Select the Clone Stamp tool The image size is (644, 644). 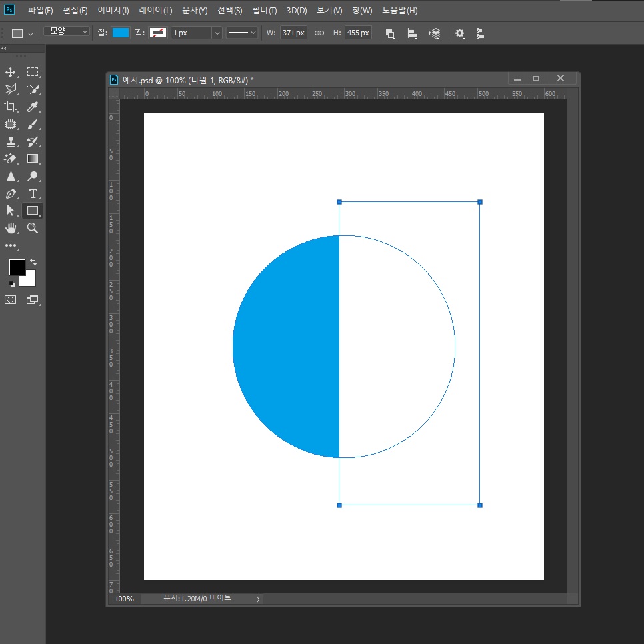click(11, 142)
